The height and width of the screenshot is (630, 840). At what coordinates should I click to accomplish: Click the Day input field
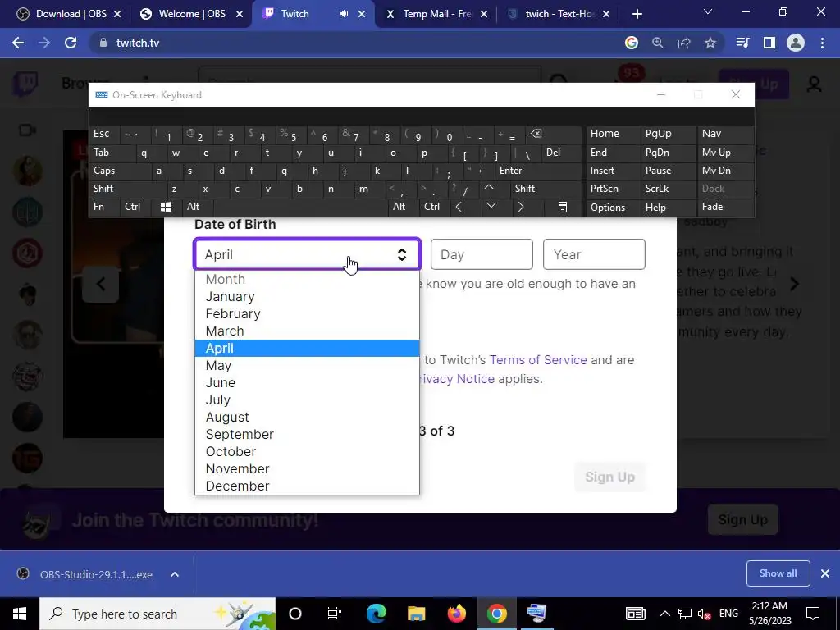point(482,254)
